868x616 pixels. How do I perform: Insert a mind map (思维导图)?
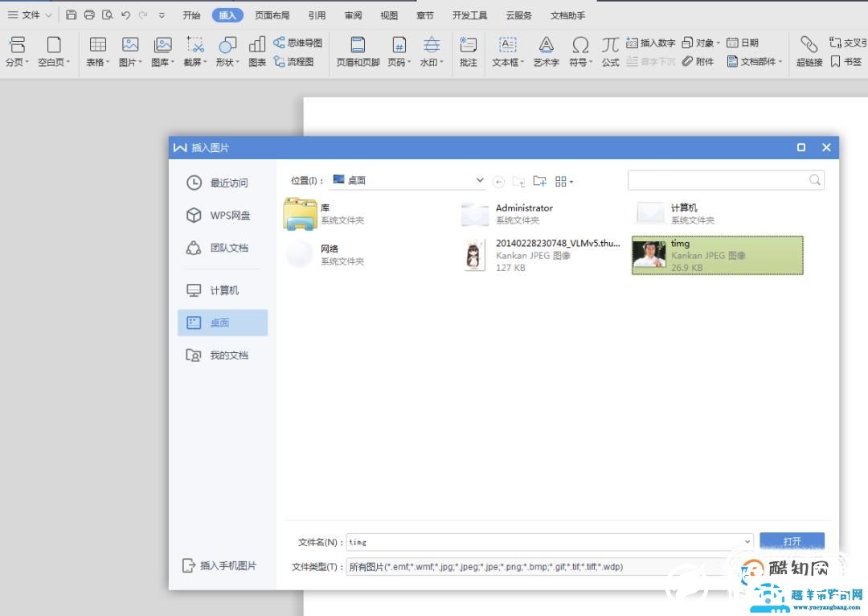point(298,43)
